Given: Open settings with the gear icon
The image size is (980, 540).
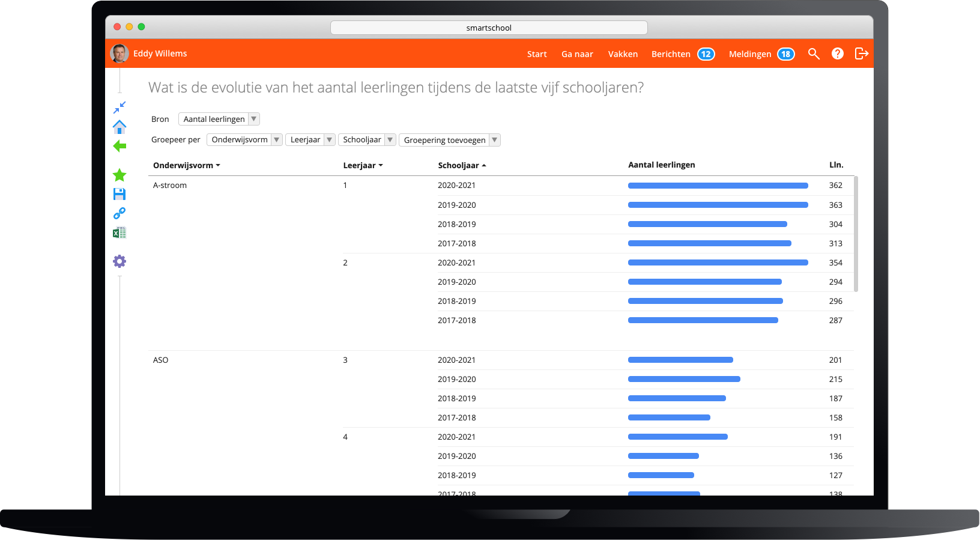Looking at the screenshot, I should [x=119, y=261].
